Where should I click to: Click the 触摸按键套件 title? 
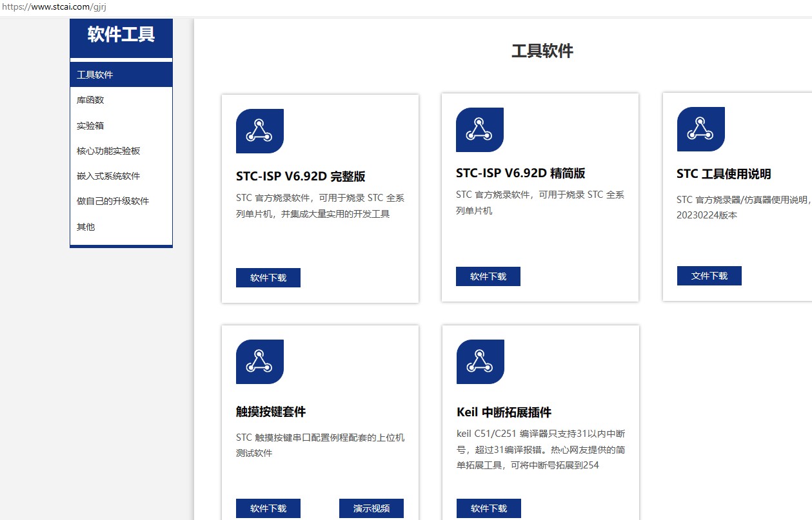point(271,412)
